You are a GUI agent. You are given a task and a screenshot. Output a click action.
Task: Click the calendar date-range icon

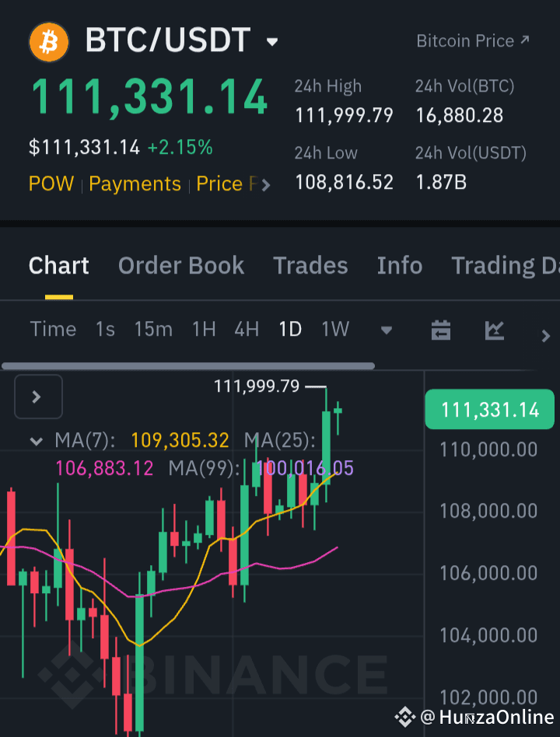click(441, 330)
